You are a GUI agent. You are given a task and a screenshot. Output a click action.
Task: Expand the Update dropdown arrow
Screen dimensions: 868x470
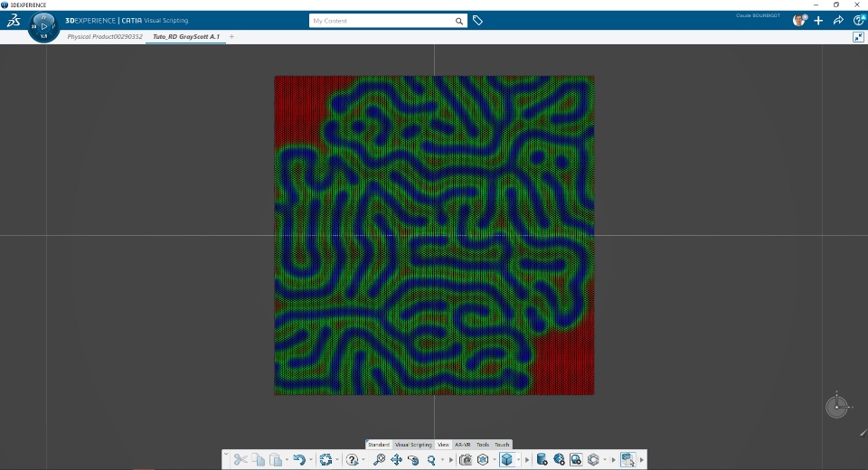336,460
